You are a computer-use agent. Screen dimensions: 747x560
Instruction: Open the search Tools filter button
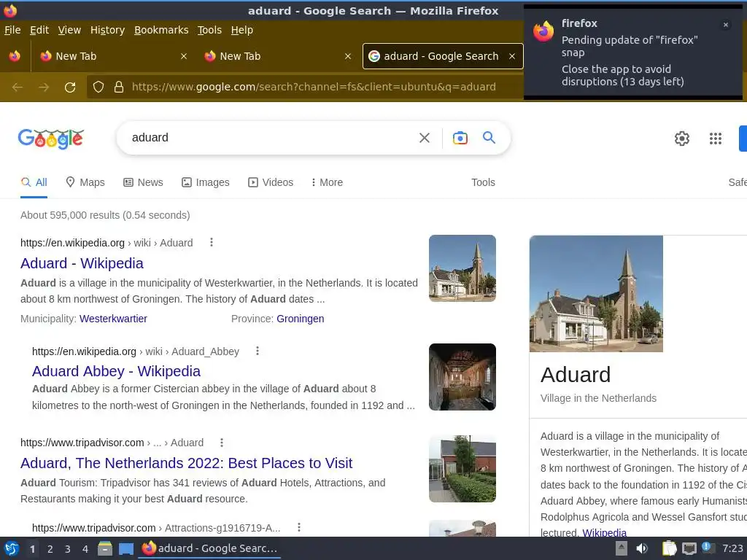[x=483, y=182]
